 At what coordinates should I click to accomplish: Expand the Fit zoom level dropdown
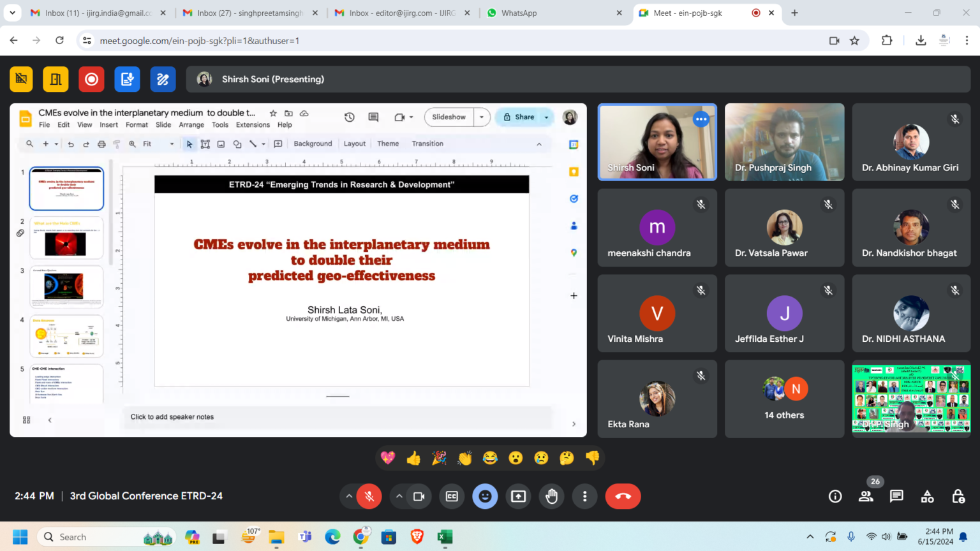(x=171, y=143)
